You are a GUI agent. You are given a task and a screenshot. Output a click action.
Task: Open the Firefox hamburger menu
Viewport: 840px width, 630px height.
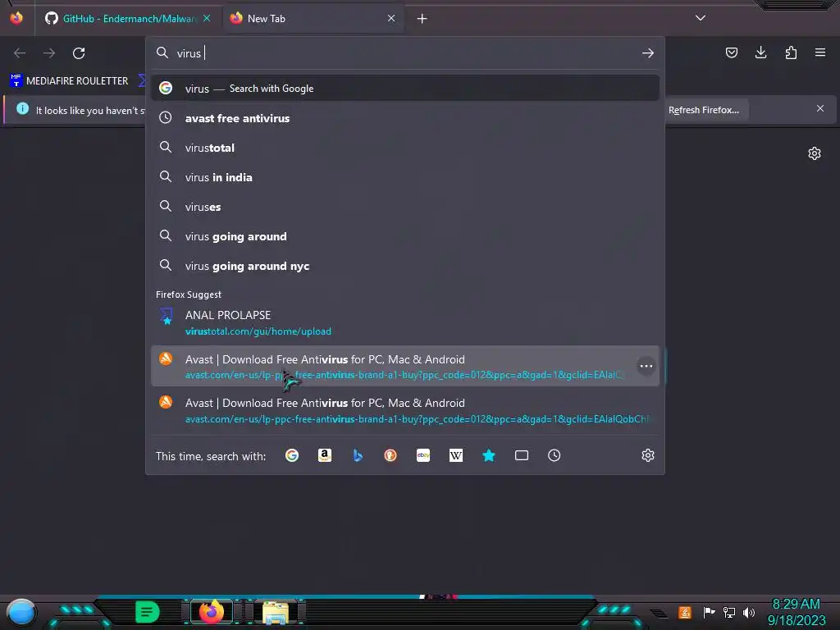[820, 52]
